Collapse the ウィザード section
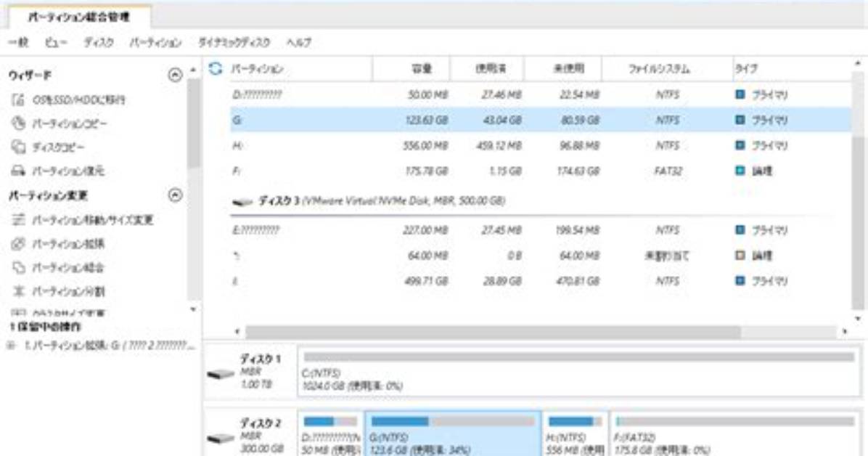Viewport: 868px width, 456px height. coord(175,75)
